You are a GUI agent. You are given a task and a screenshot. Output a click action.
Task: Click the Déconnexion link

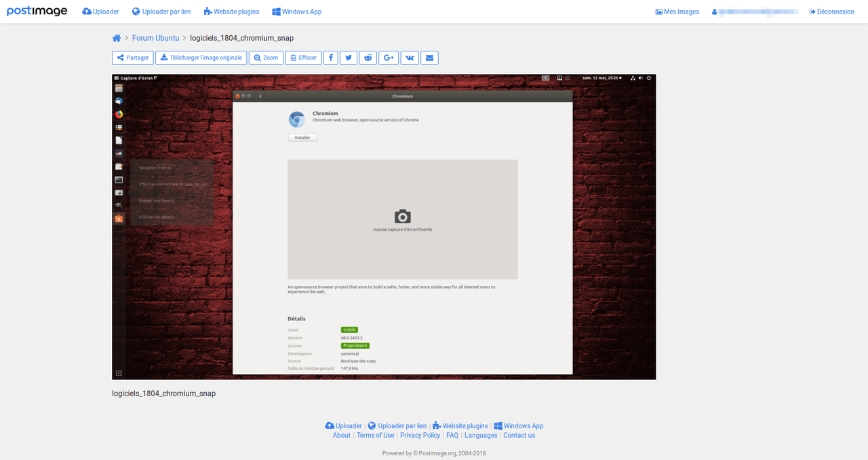click(x=831, y=12)
